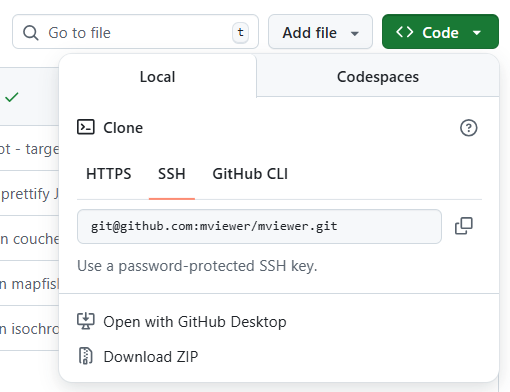This screenshot has width=510, height=392.
Task: Click the 'Use a password-protected SSH key.' text
Action: [197, 266]
